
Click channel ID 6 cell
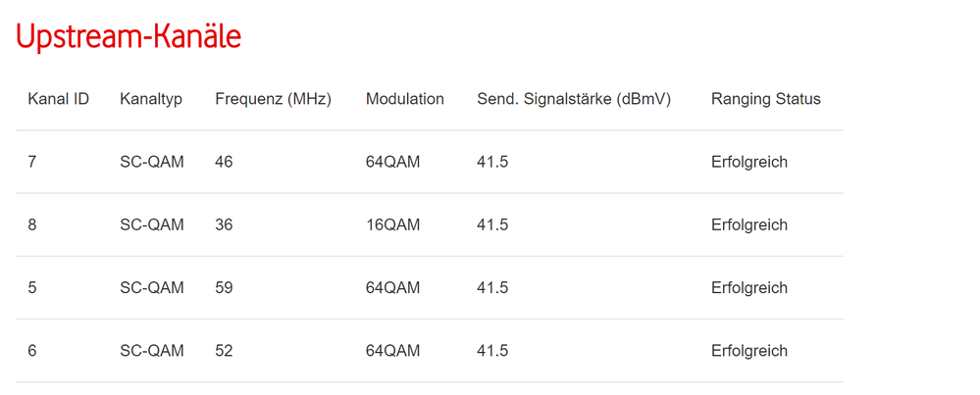[x=32, y=351]
